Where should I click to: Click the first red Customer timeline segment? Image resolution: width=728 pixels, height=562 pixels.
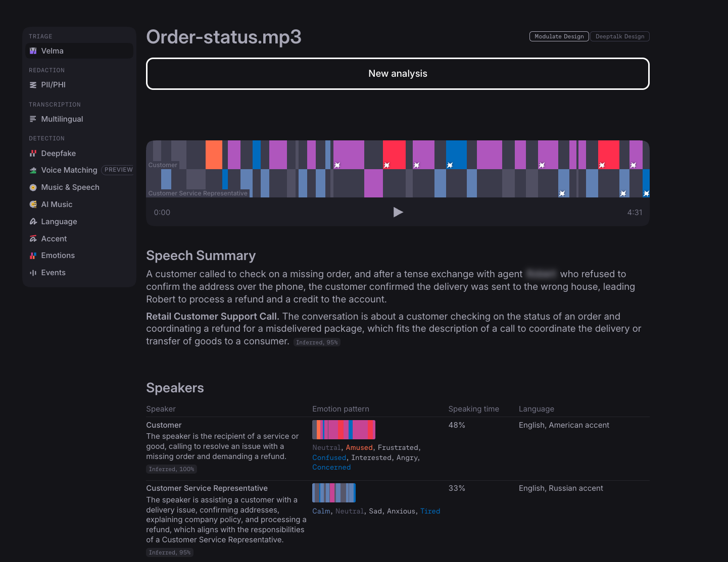(x=394, y=155)
